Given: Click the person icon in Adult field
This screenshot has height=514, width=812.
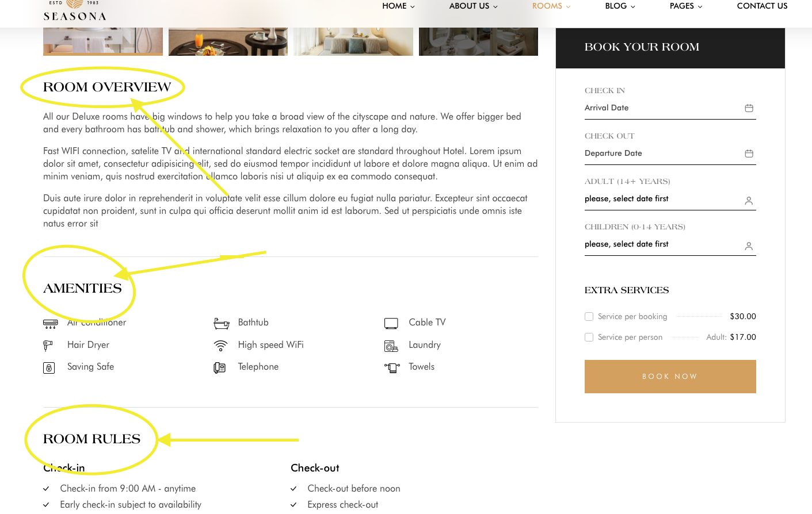Looking at the screenshot, I should coord(749,201).
